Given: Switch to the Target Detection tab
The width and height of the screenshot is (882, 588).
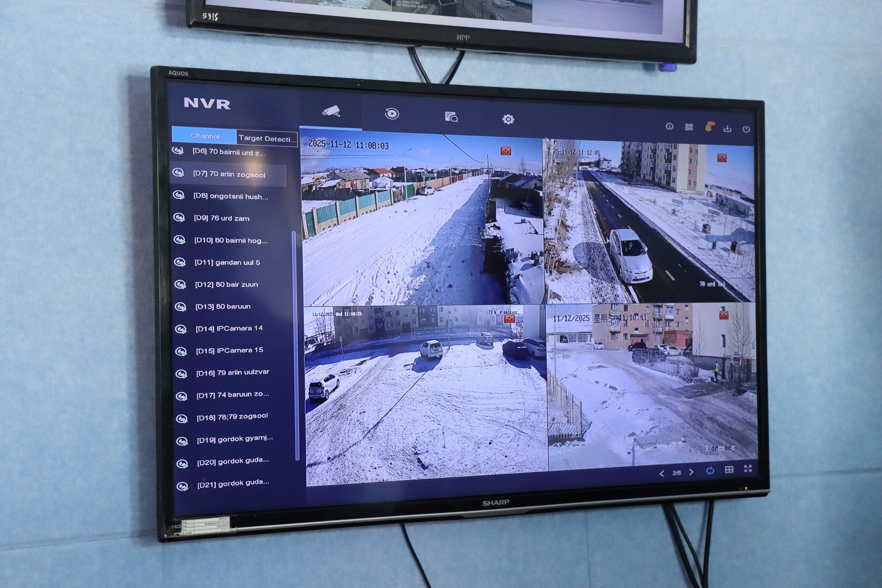Looking at the screenshot, I should [267, 138].
